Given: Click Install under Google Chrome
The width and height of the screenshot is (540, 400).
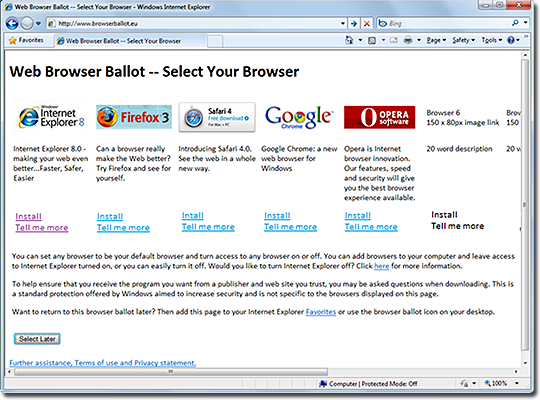Looking at the screenshot, I should pyautogui.click(x=277, y=216).
